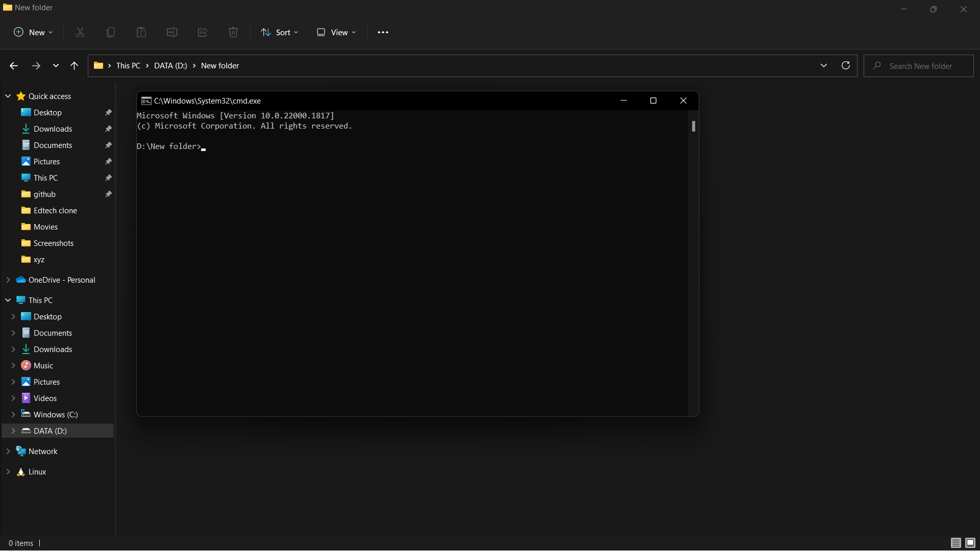The height and width of the screenshot is (551, 980).
Task: Select the Rename icon
Action: click(171, 32)
